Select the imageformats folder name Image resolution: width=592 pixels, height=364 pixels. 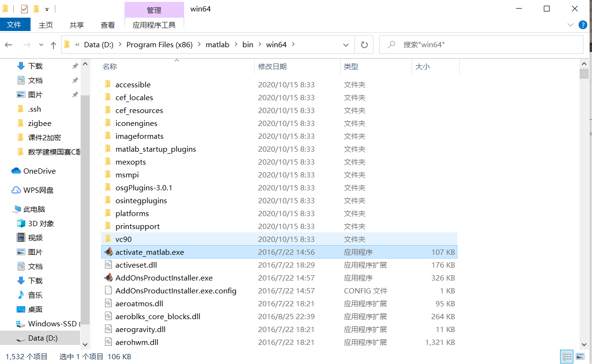pyautogui.click(x=139, y=136)
